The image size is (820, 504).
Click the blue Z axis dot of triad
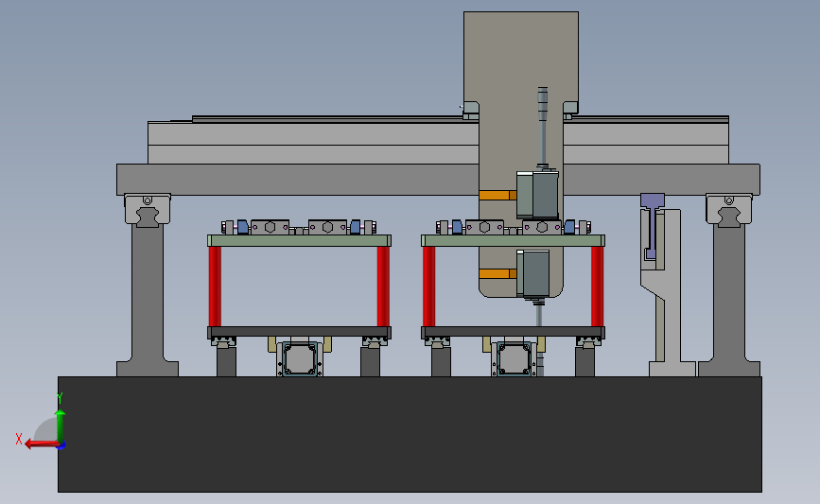61,445
